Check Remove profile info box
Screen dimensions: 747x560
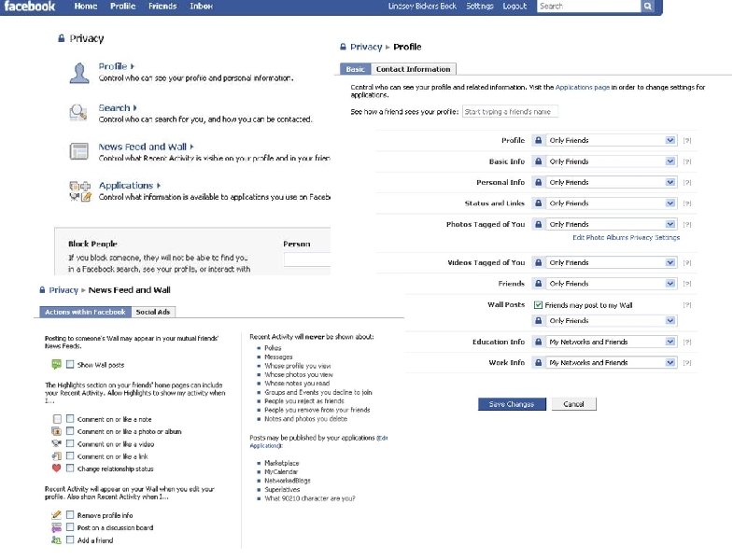pos(70,515)
